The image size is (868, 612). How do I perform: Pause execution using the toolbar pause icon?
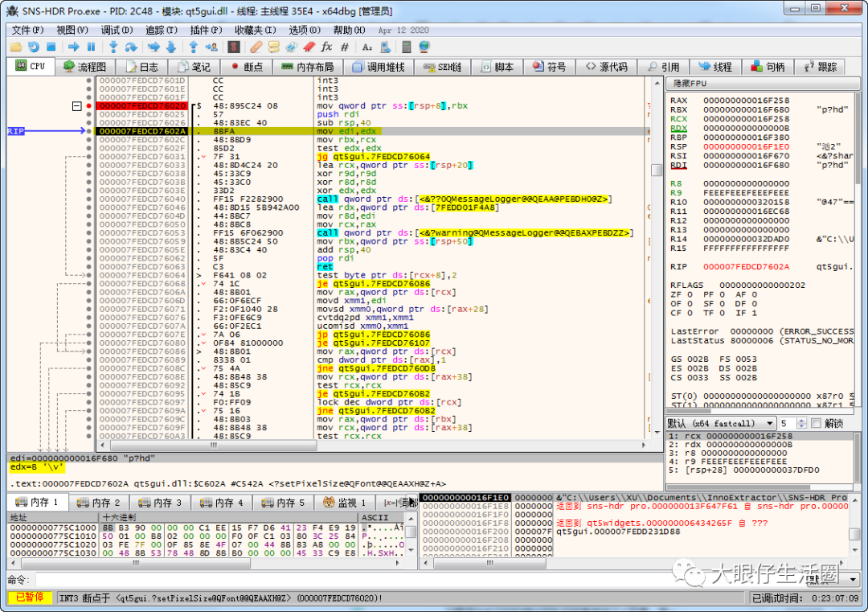[91, 47]
